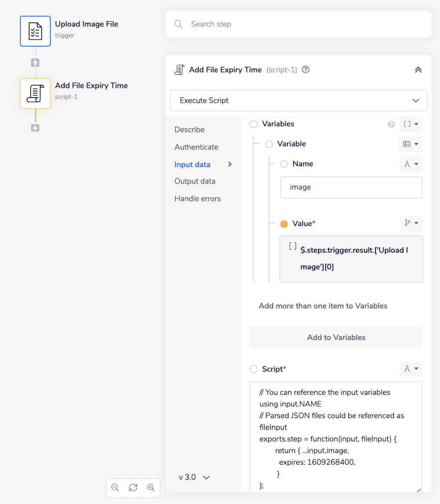This screenshot has width=440, height=504.
Task: Select the Variables radio circle
Action: point(253,124)
